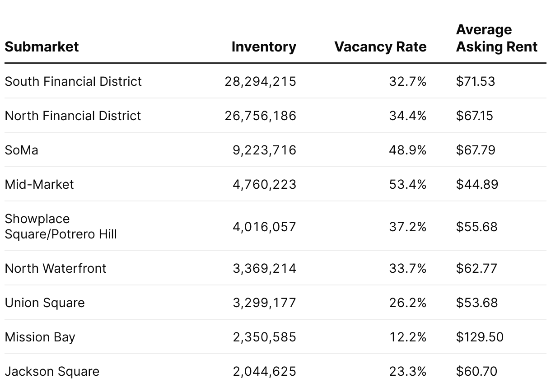This screenshot has height=392, width=551.
Task: Click the Submarket column header
Action: pos(42,47)
